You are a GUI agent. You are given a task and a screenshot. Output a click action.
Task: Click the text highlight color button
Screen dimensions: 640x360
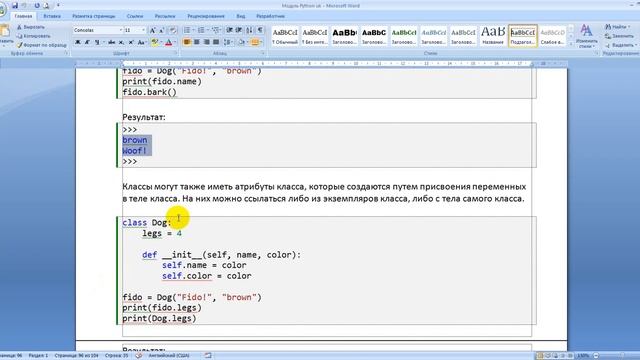tap(155, 42)
